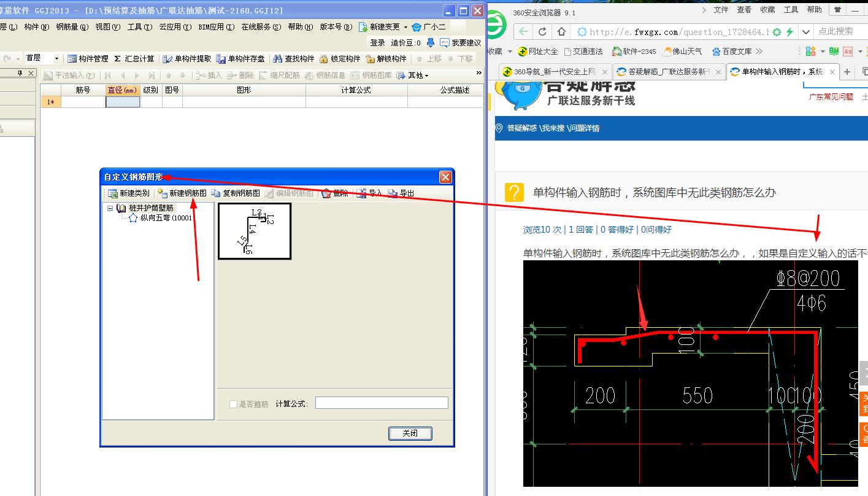This screenshot has height=496, width=868.
Task: Open the 构件(N) menu
Action: click(x=36, y=27)
